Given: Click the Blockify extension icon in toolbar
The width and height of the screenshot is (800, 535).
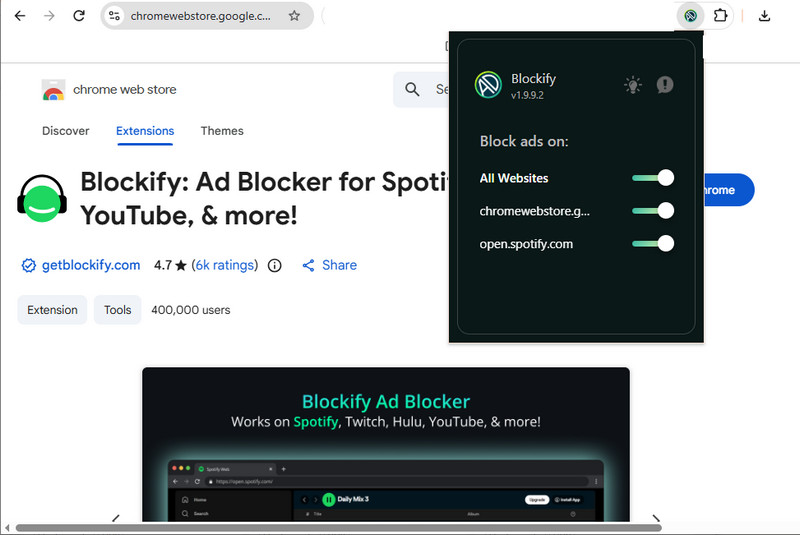Looking at the screenshot, I should 690,16.
